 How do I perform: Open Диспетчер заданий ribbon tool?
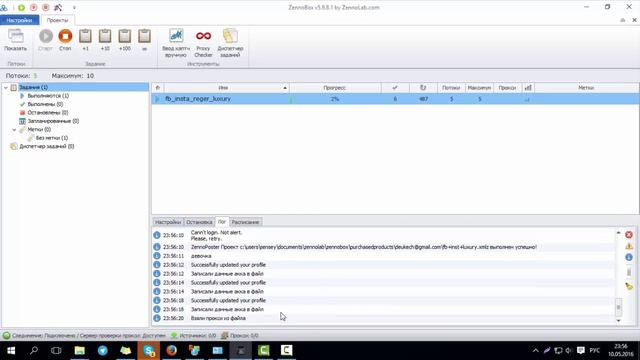[230, 43]
